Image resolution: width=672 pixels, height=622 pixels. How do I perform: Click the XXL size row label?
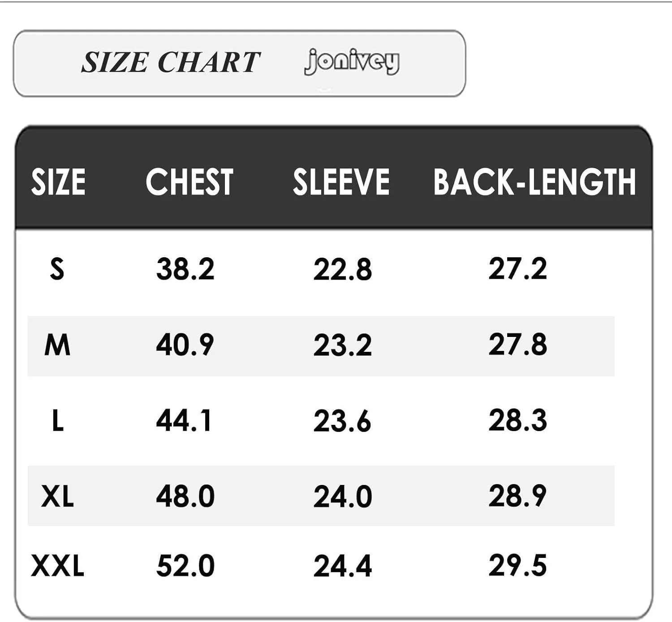57,566
